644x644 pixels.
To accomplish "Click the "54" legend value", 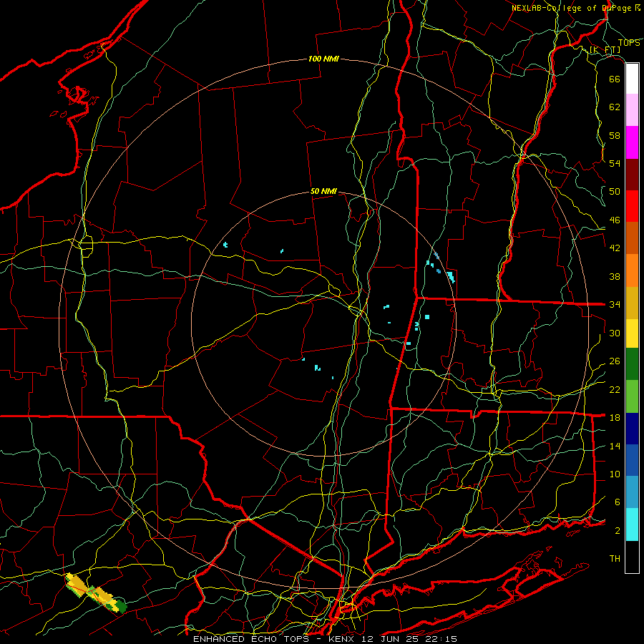I will point(615,163).
